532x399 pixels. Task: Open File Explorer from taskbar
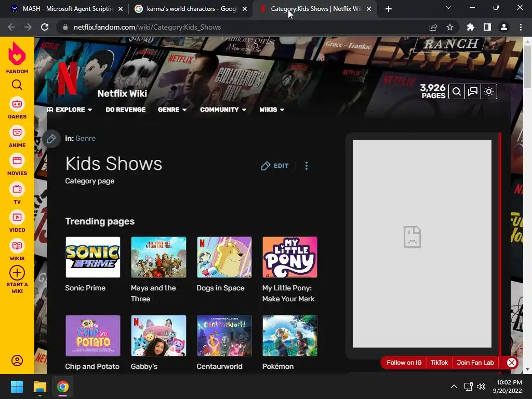tap(39, 387)
